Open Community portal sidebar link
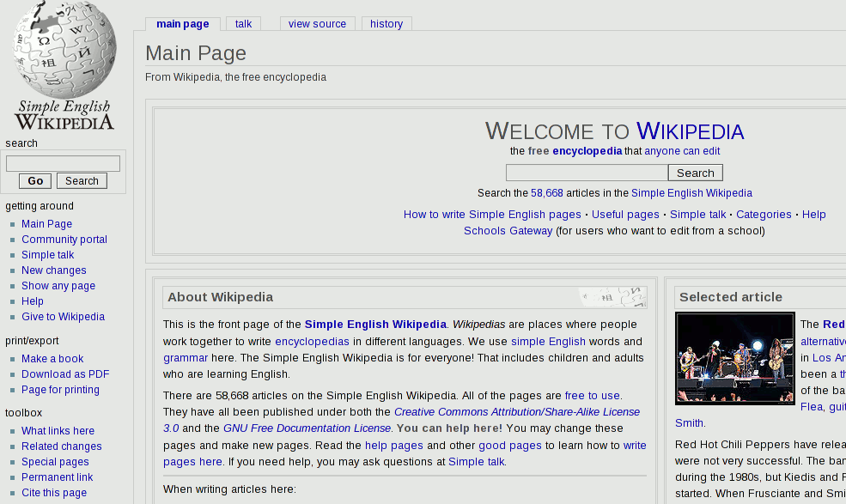Viewport: 846px width, 504px height. coord(64,240)
